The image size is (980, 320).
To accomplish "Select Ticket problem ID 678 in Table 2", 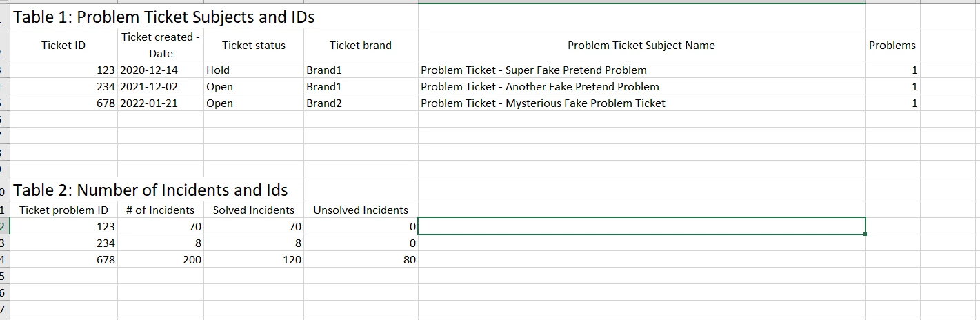I will (x=63, y=260).
